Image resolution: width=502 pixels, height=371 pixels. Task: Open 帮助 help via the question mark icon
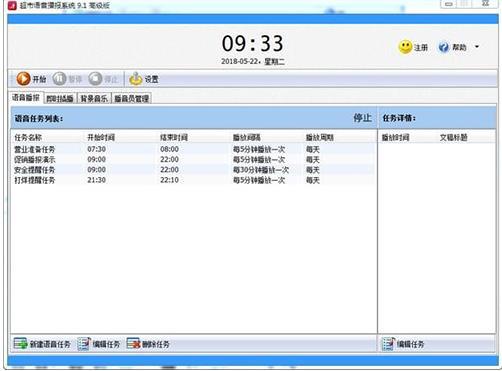click(x=444, y=47)
